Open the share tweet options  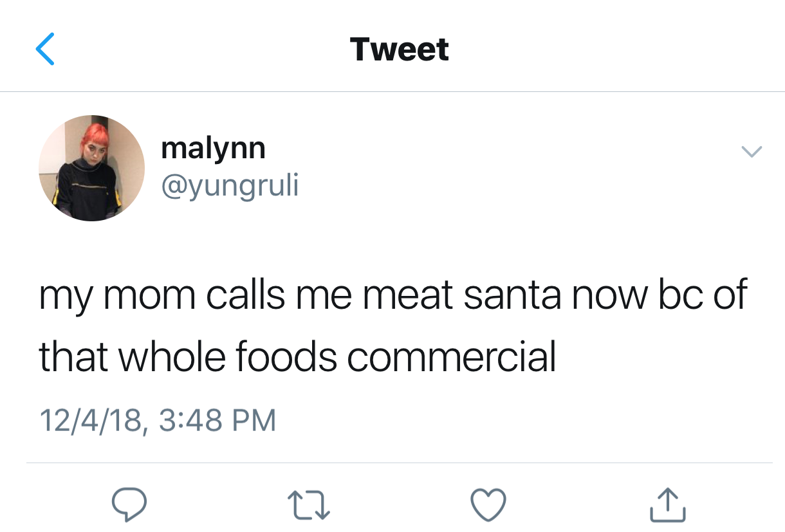tap(667, 504)
